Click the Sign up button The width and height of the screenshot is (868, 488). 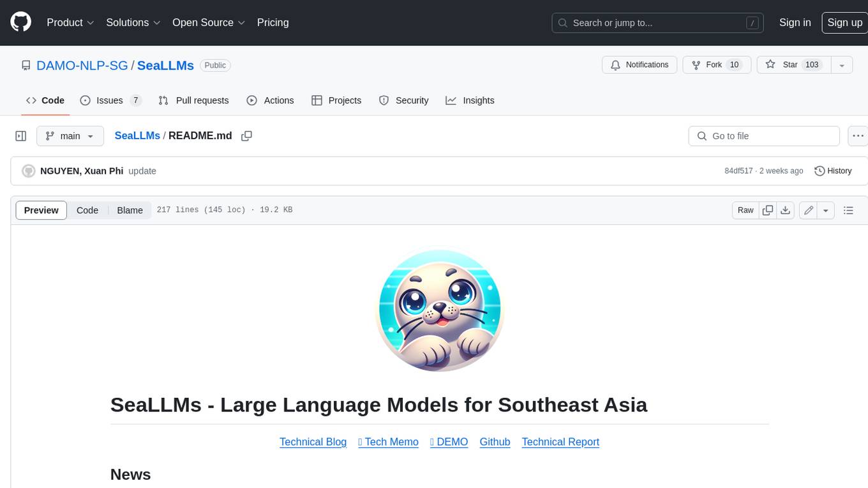844,22
